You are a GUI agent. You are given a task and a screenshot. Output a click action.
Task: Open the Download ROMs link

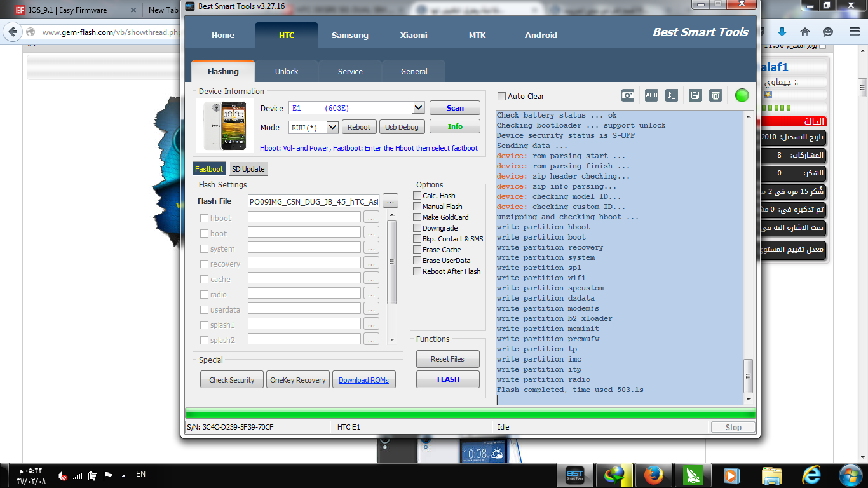363,380
